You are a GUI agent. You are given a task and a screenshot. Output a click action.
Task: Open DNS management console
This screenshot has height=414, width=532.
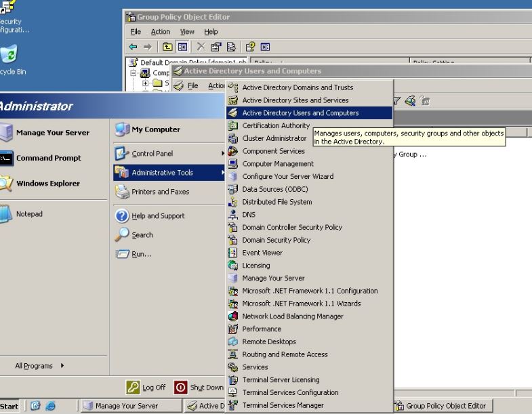click(310, 215)
